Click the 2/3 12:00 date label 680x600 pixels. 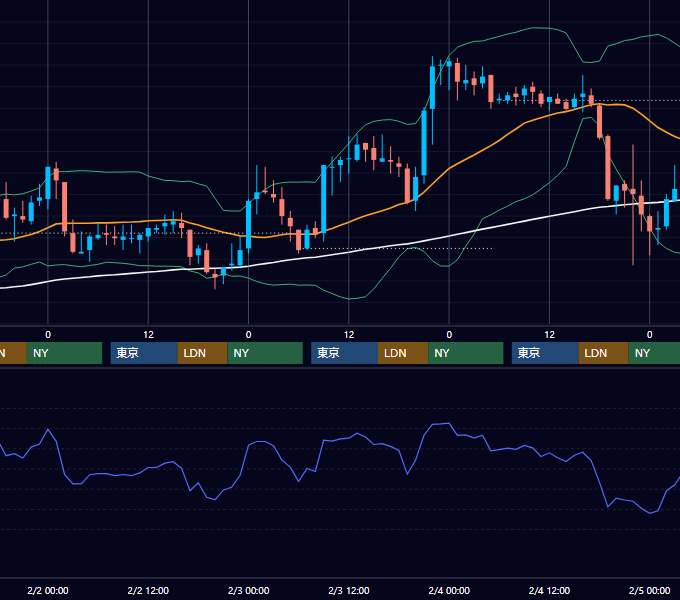[349, 590]
